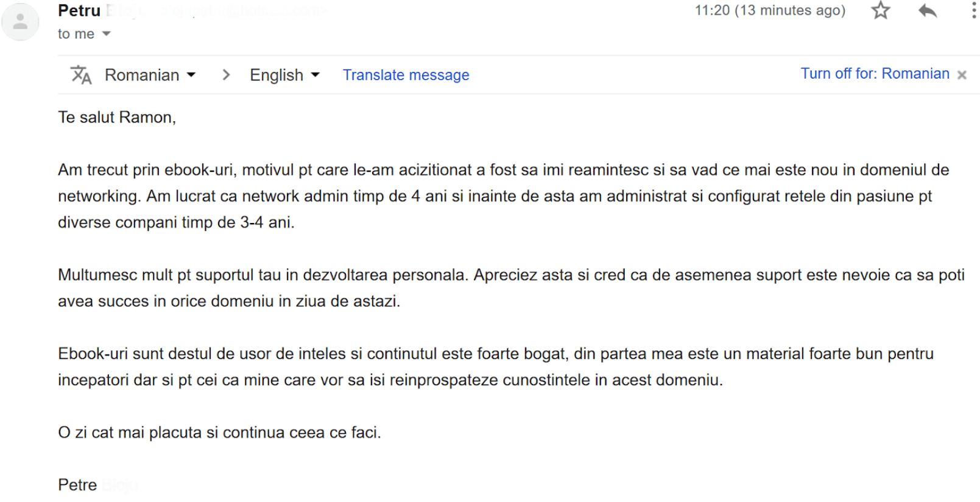Click the translate language icon

pyautogui.click(x=81, y=75)
